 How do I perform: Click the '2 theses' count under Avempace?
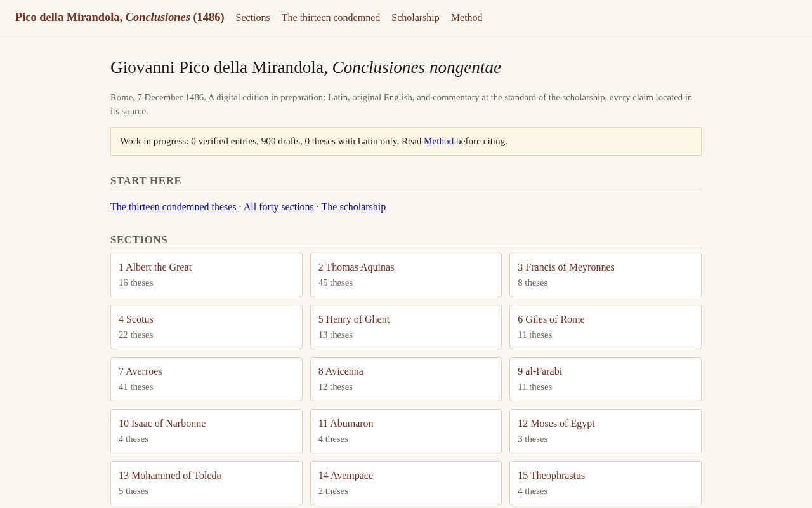333,491
